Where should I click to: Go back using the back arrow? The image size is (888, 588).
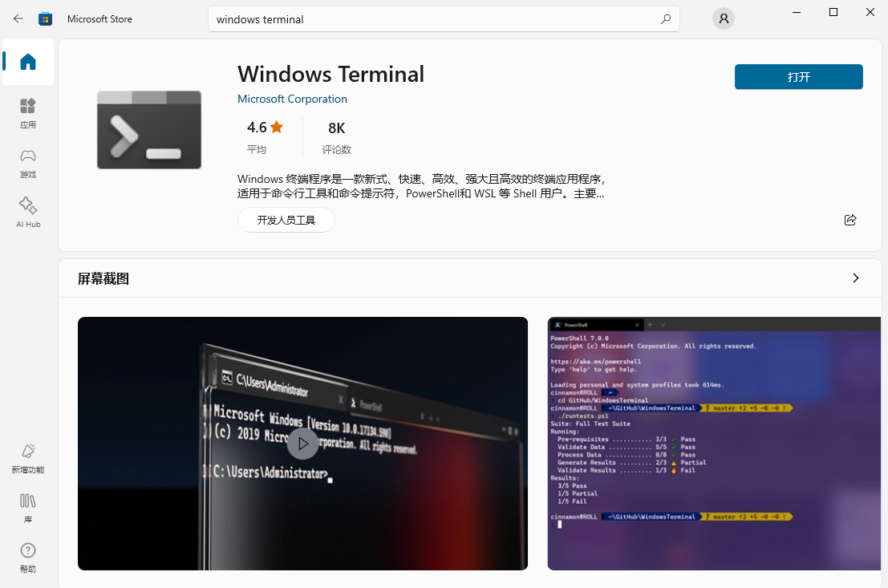click(18, 18)
